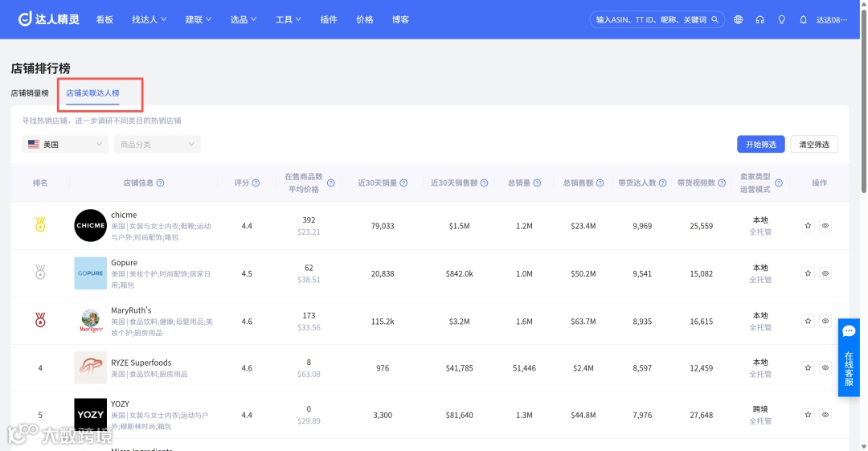Open the RYZE Superfoods store link

141,363
